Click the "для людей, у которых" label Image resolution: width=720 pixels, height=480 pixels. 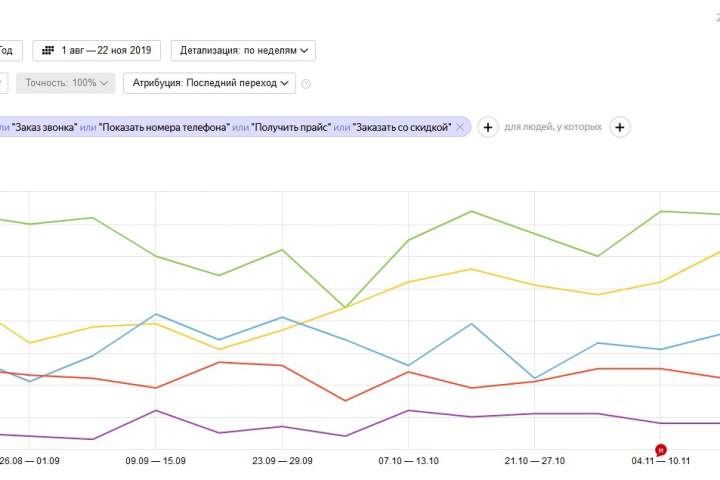pos(553,127)
